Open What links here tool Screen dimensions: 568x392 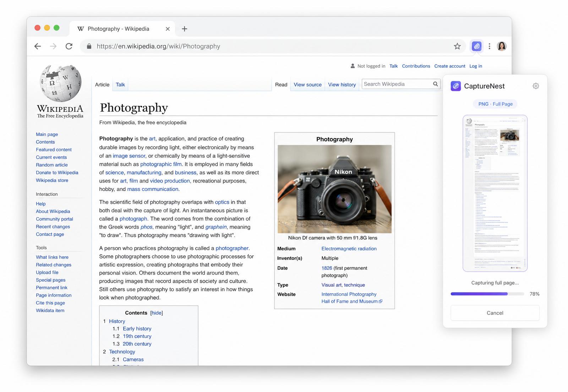pos(52,257)
